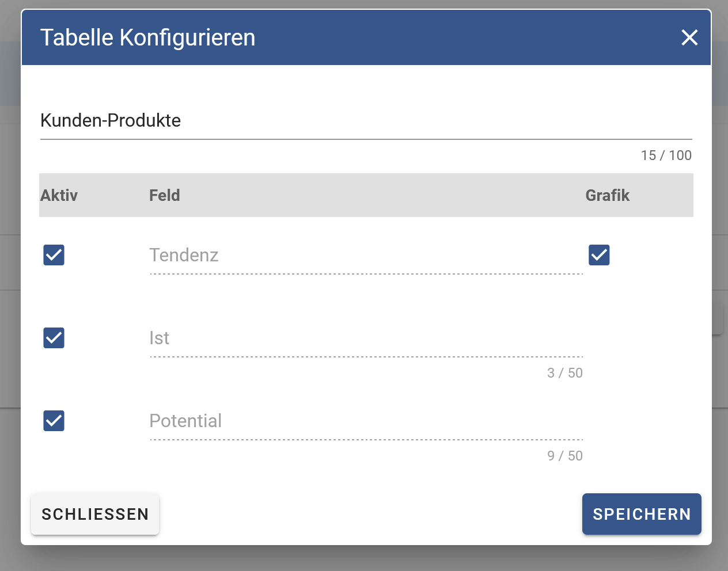
Task: Close the Tabelle Konfigurieren dialog via X
Action: (x=689, y=37)
